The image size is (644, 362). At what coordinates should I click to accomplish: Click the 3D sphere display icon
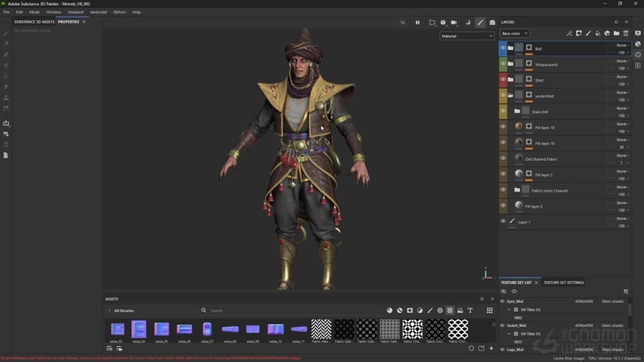click(443, 23)
